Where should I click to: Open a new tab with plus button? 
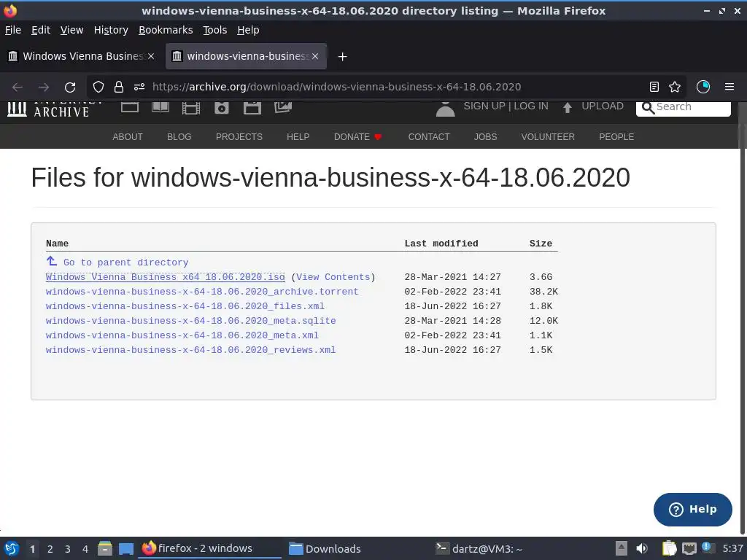(x=342, y=57)
